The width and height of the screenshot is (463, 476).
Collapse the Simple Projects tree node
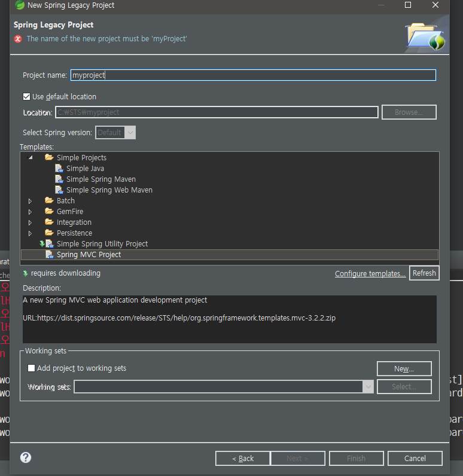tap(31, 157)
